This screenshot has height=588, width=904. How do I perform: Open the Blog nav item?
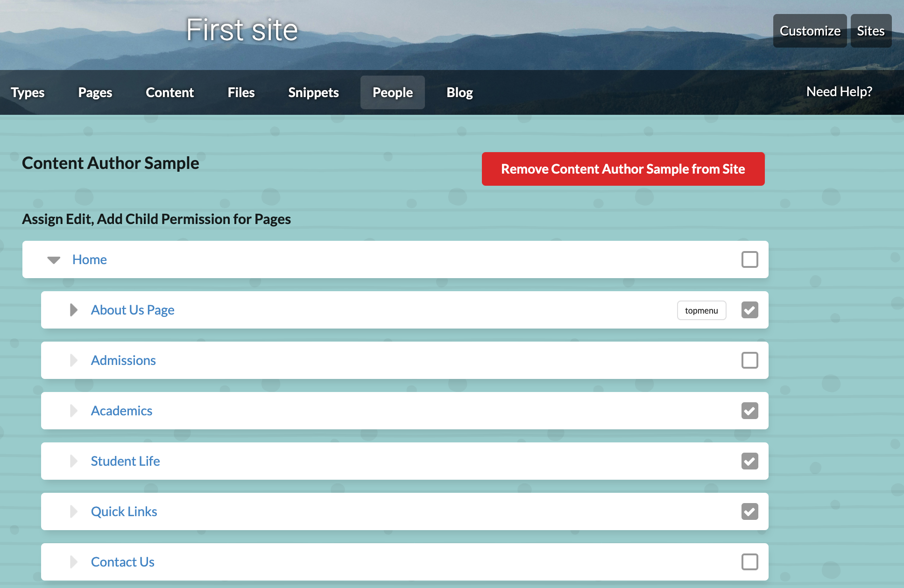pyautogui.click(x=459, y=92)
